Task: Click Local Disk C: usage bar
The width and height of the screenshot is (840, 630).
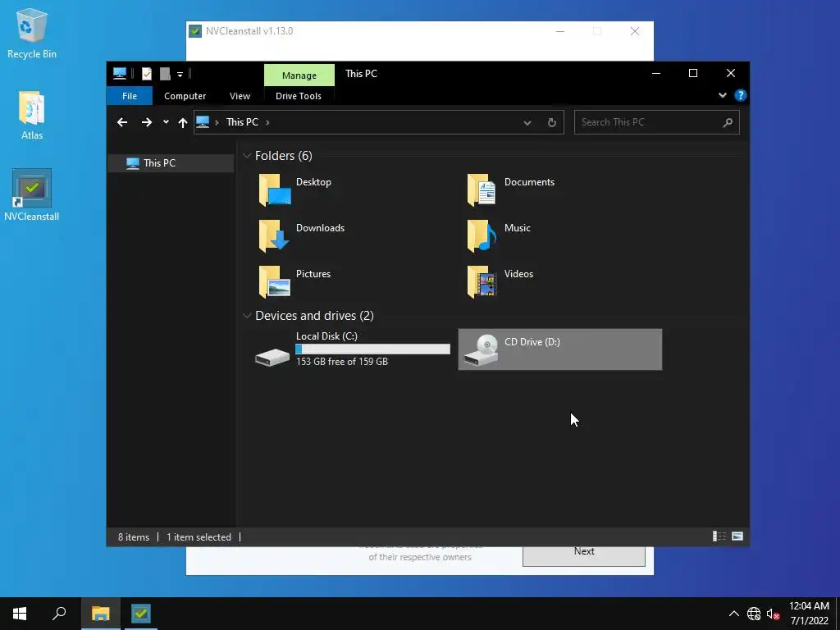Action: click(373, 349)
